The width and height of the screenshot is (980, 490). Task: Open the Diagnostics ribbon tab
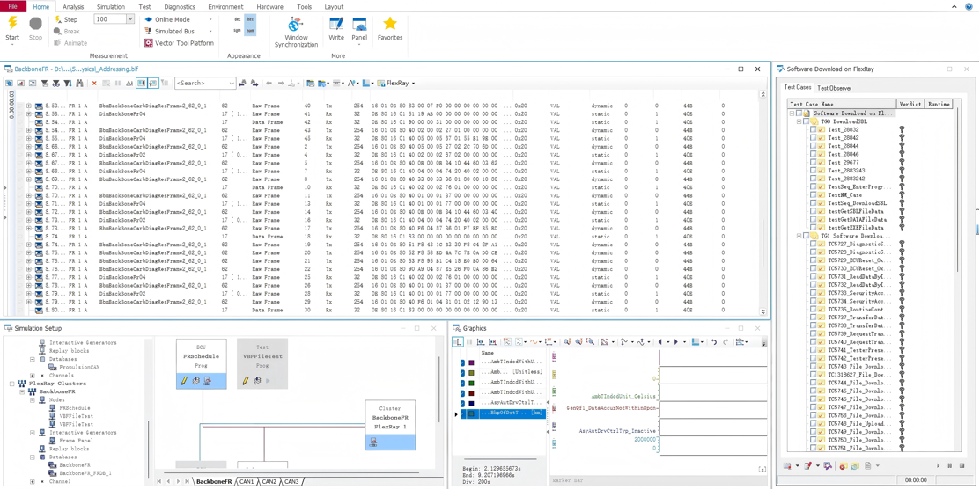tap(180, 7)
